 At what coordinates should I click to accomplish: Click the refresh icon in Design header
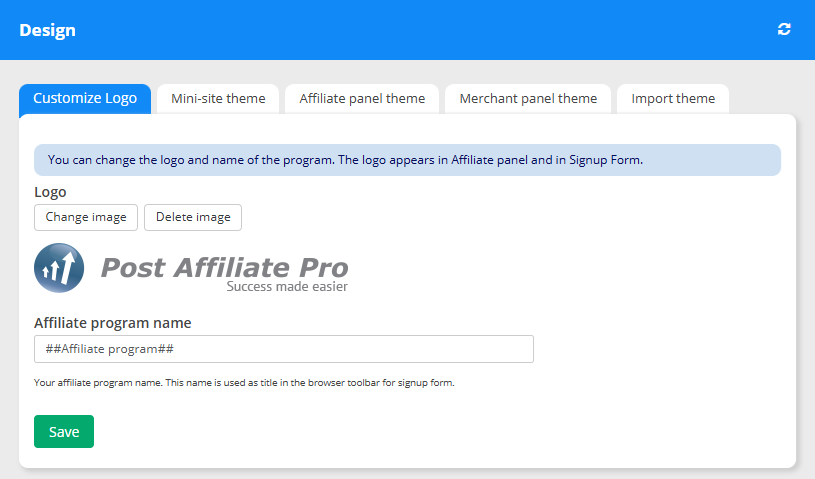tap(784, 30)
